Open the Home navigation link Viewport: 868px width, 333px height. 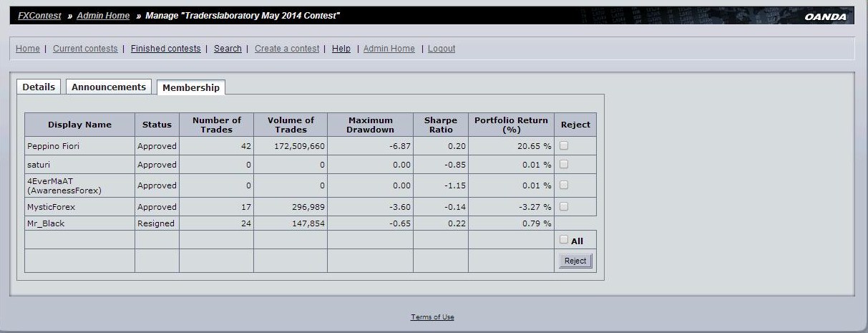[x=28, y=49]
